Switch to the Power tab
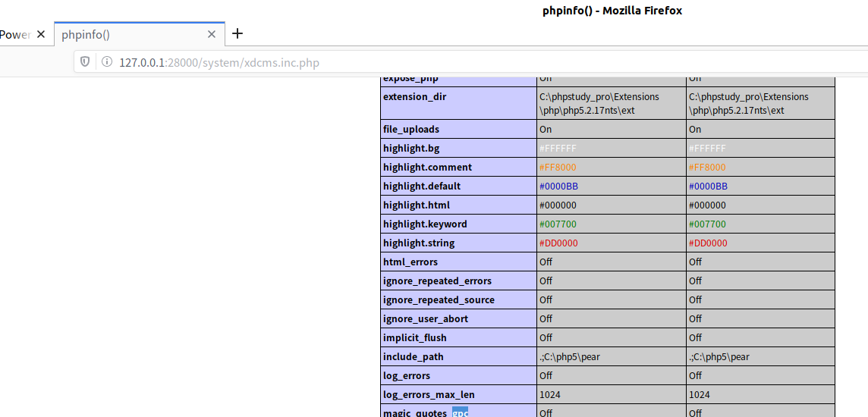The height and width of the screenshot is (417, 868). click(15, 34)
